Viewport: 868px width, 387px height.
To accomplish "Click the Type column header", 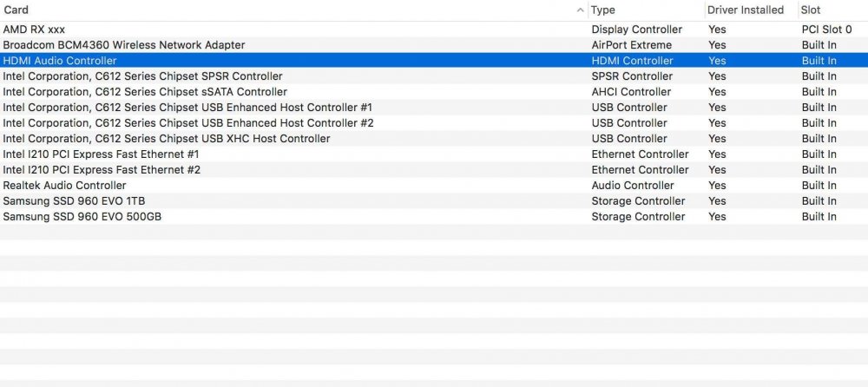I will pyautogui.click(x=646, y=10).
